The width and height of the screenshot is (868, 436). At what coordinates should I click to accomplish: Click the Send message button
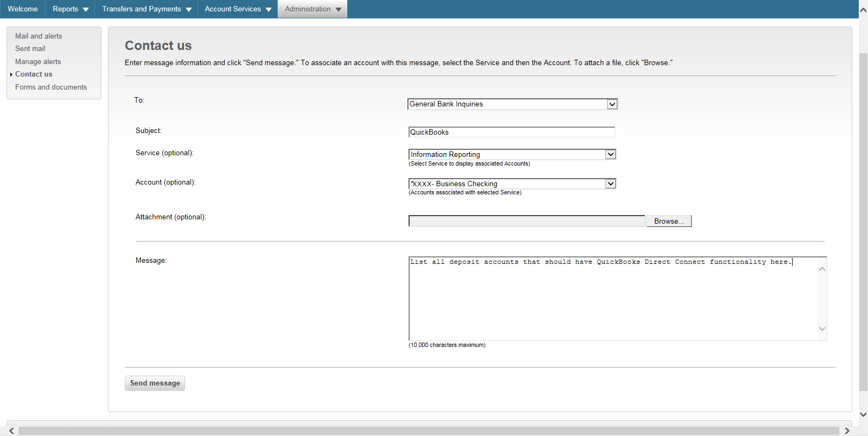[x=155, y=383]
